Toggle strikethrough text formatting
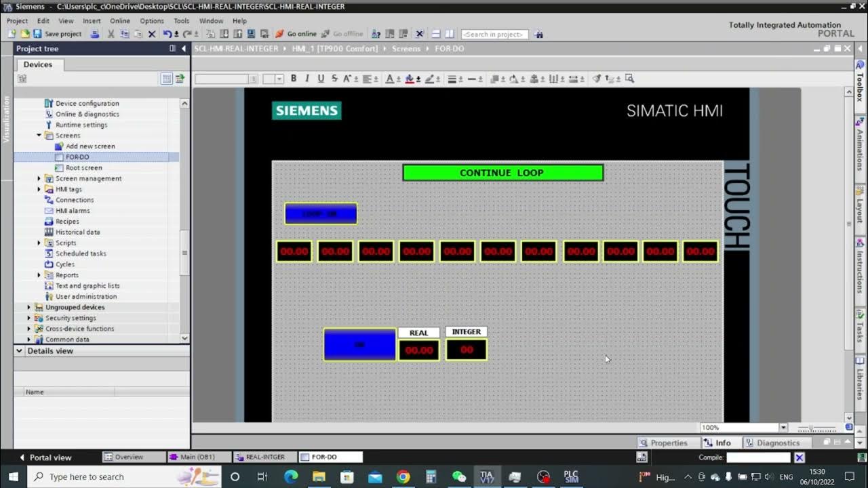Screen dimensions: 868x488 [334, 79]
